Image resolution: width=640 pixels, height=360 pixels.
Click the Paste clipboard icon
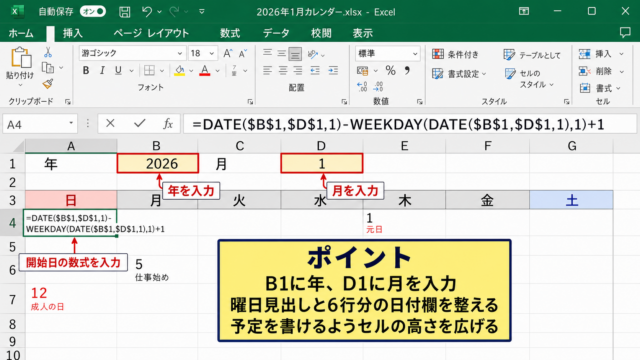21,57
